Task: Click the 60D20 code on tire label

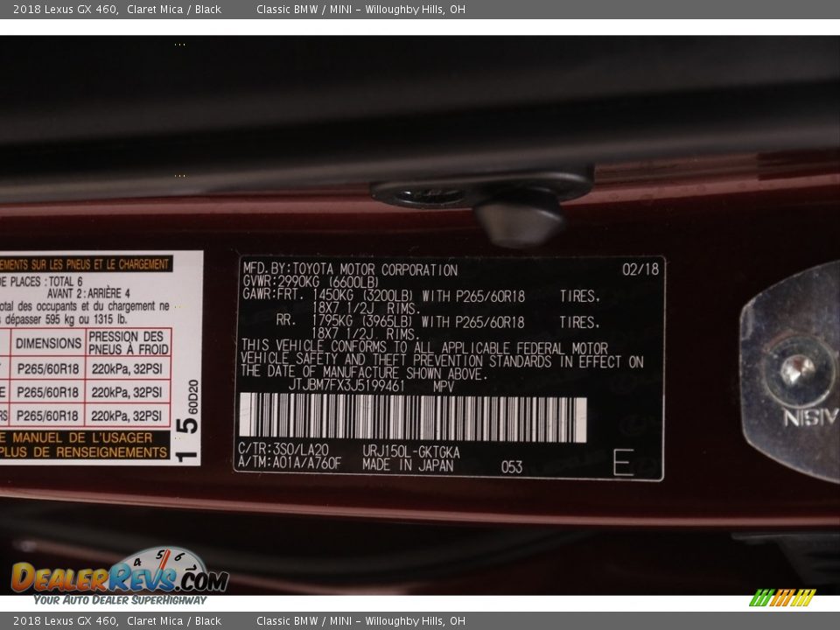Action: [193, 397]
